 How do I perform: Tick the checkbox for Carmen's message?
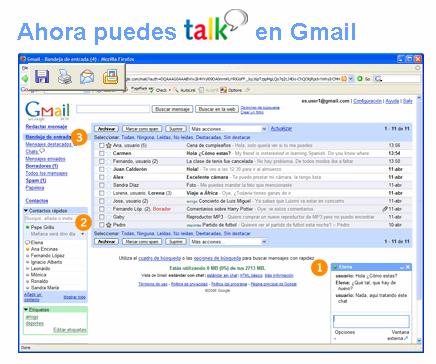(101, 153)
